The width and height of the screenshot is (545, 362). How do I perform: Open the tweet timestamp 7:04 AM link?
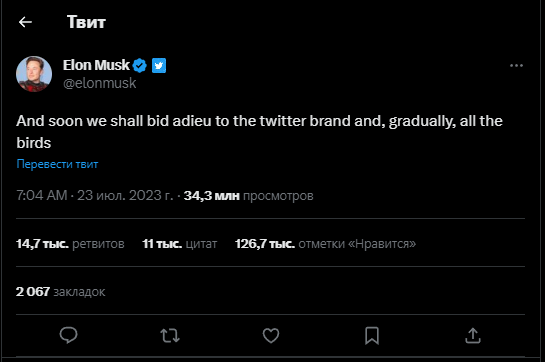(95, 195)
